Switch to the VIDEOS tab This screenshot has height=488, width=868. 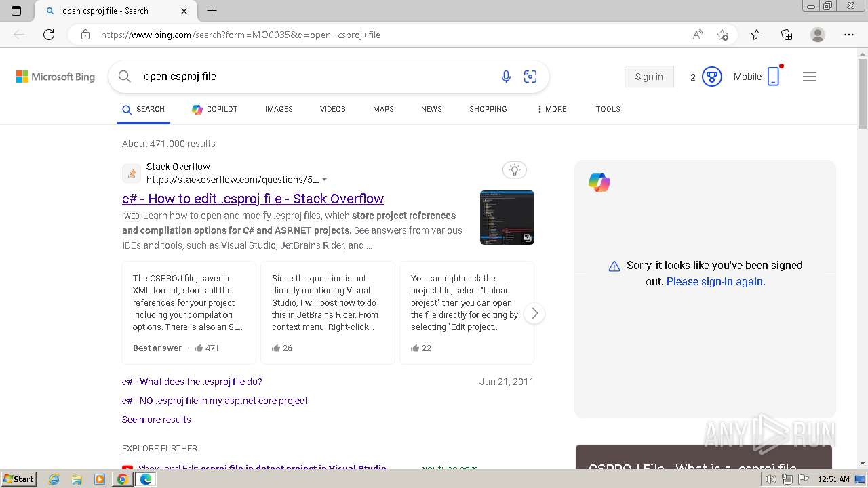pos(333,109)
